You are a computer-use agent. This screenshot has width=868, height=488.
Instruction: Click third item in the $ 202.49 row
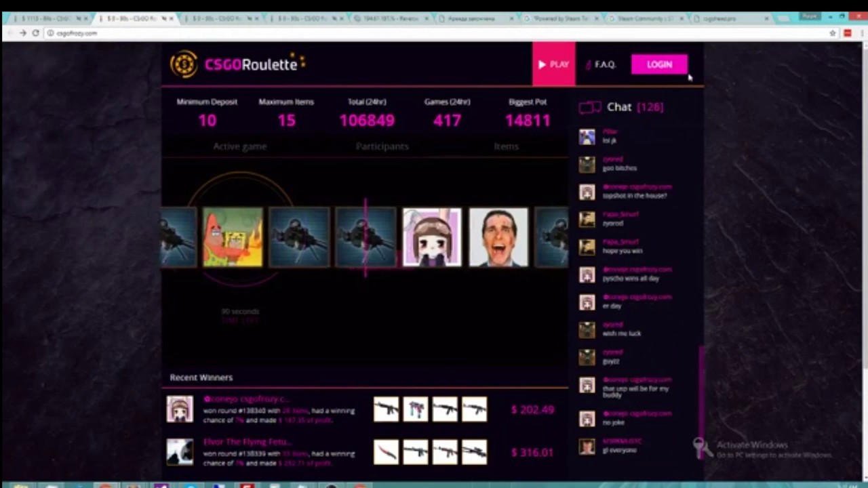445,409
